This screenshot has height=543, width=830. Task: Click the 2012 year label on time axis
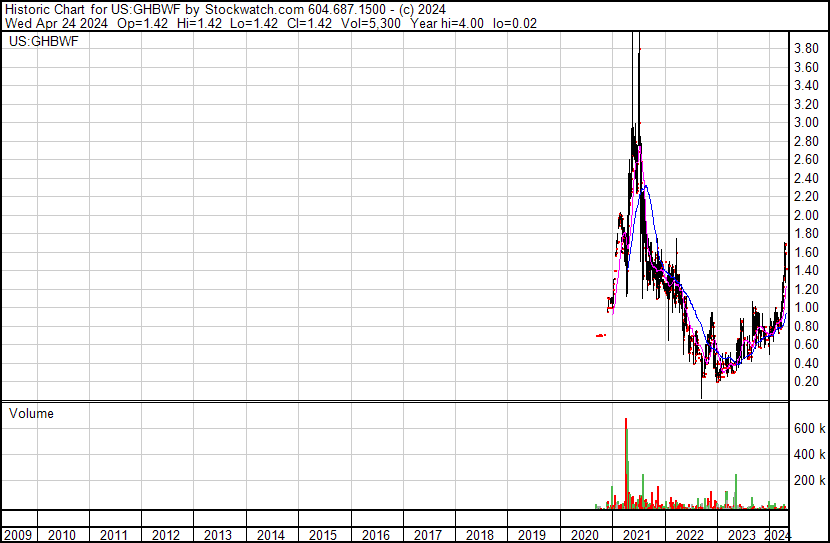[166, 534]
